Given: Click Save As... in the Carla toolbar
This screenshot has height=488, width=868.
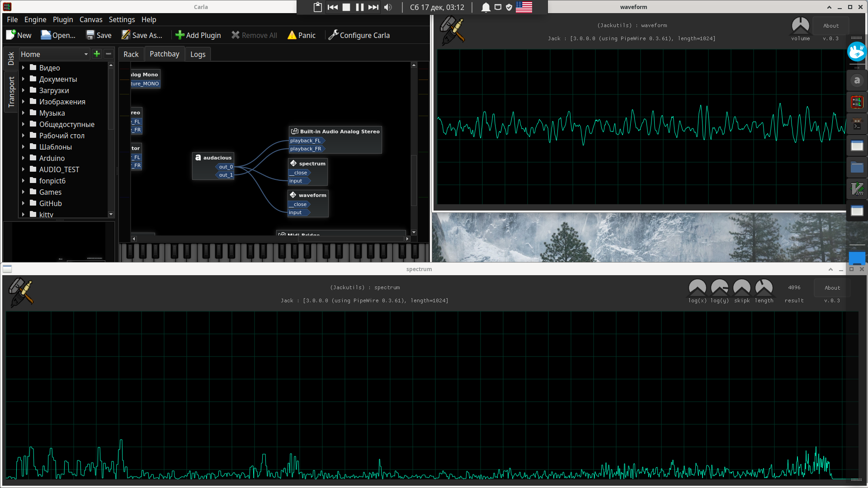Looking at the screenshot, I should pos(142,35).
